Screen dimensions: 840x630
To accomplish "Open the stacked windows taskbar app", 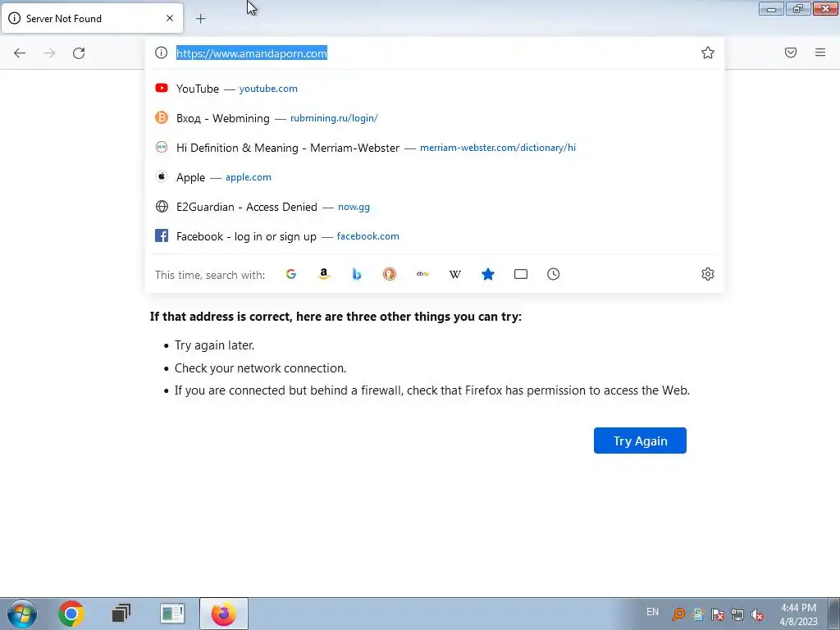I will click(121, 614).
